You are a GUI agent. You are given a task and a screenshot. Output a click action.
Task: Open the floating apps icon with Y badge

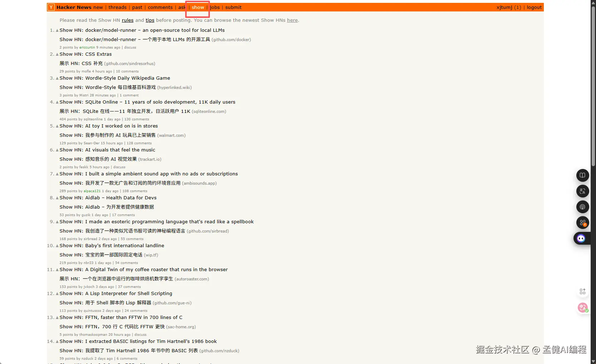582,223
